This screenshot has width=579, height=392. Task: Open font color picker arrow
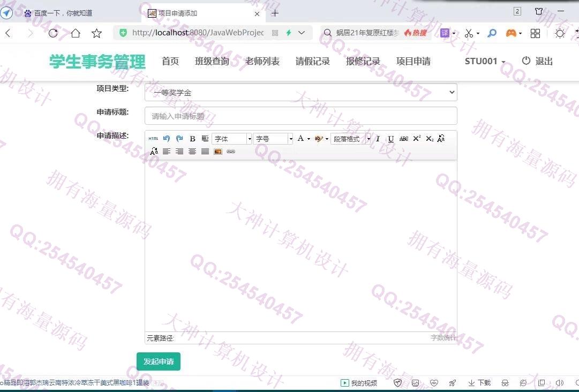(309, 139)
